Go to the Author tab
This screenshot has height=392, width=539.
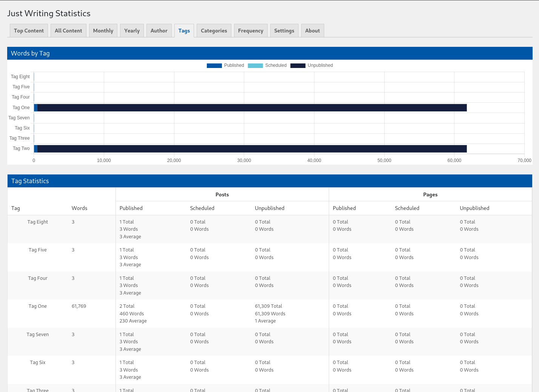[x=159, y=31]
